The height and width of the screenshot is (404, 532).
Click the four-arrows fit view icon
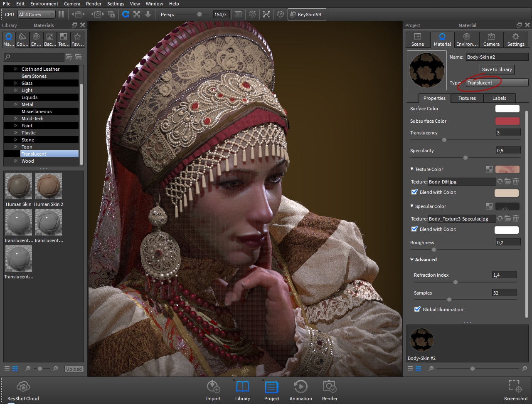137,14
